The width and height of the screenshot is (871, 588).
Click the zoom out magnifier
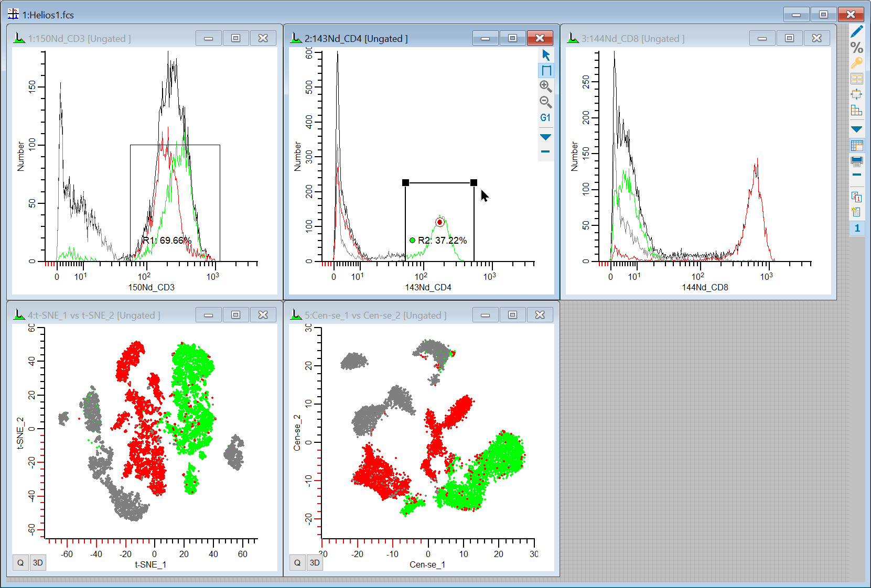click(x=546, y=102)
